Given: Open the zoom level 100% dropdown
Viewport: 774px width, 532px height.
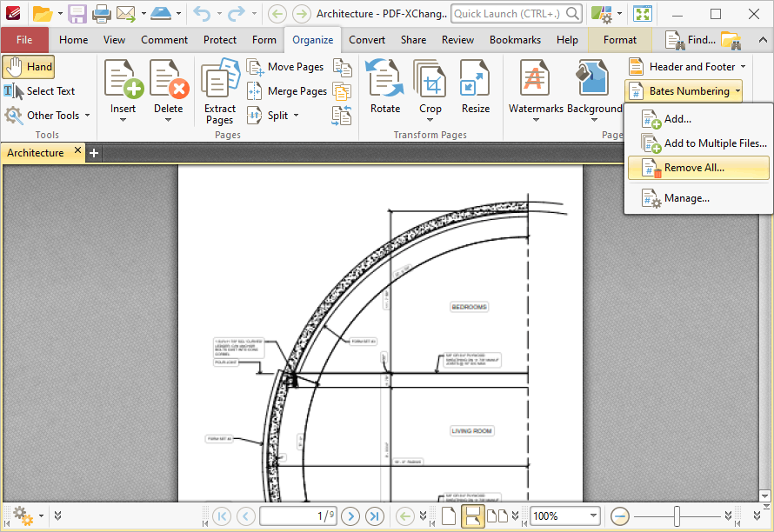Looking at the screenshot, I should coord(594,515).
